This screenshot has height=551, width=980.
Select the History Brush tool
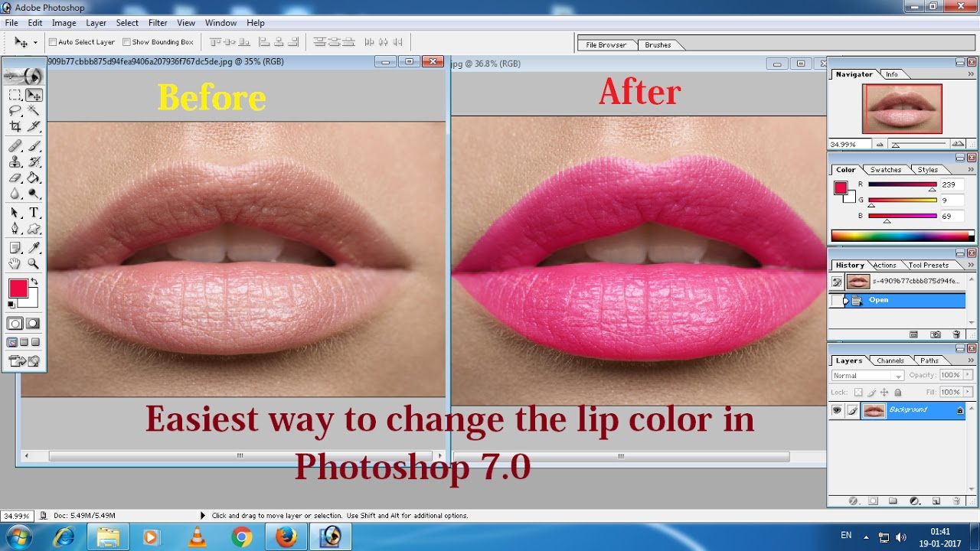coord(34,161)
